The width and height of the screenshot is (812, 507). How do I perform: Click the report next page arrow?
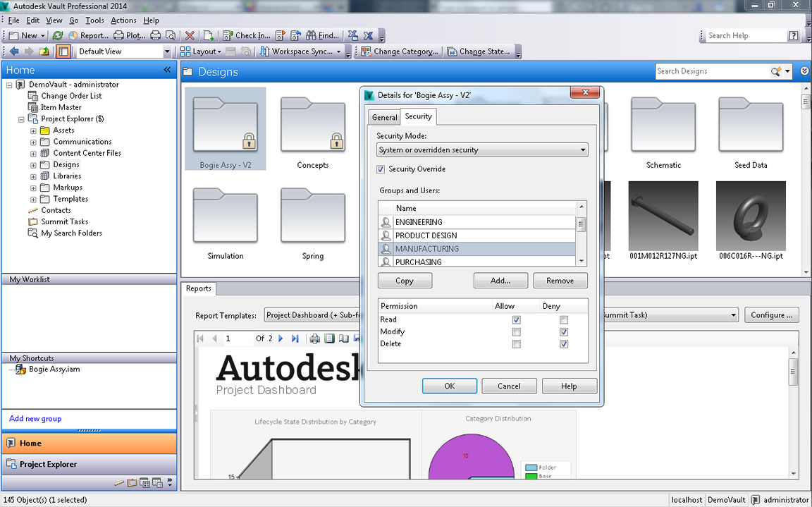click(x=281, y=338)
